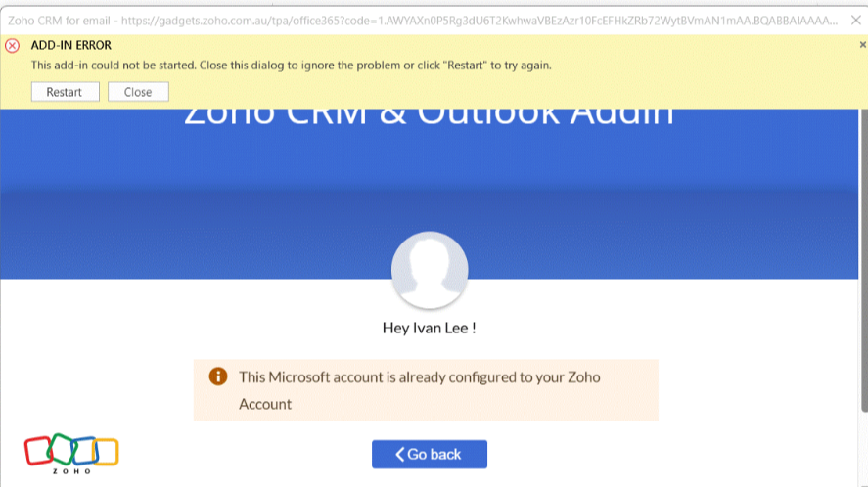Click the 'add-in could not be started' message

[291, 66]
